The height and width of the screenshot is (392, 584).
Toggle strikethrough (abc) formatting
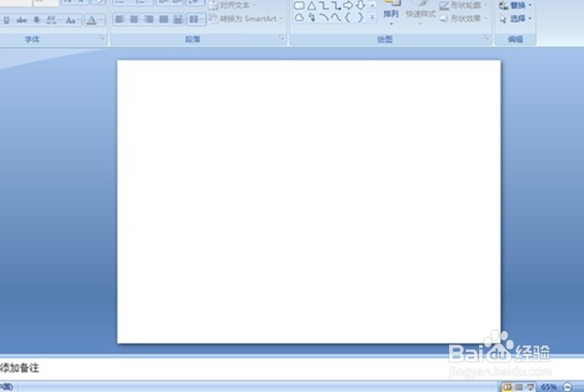pos(22,20)
